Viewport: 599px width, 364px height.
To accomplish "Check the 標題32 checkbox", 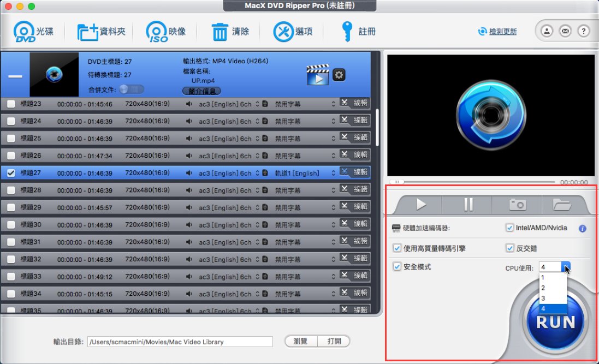I will point(11,259).
